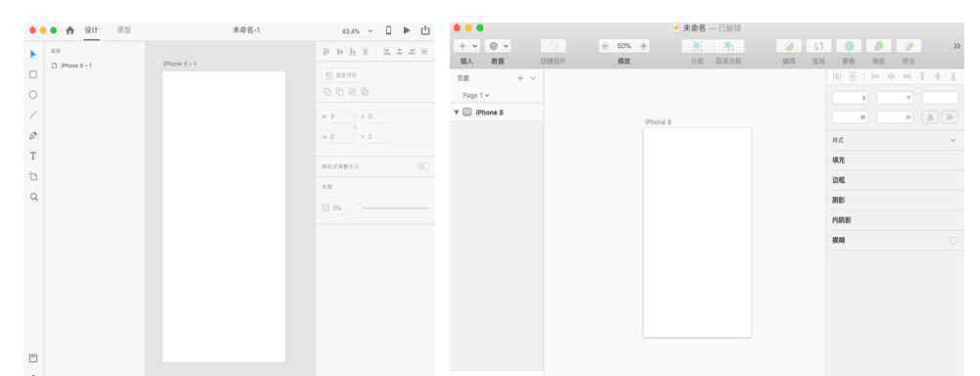Select the Text tool in XD

(x=33, y=156)
